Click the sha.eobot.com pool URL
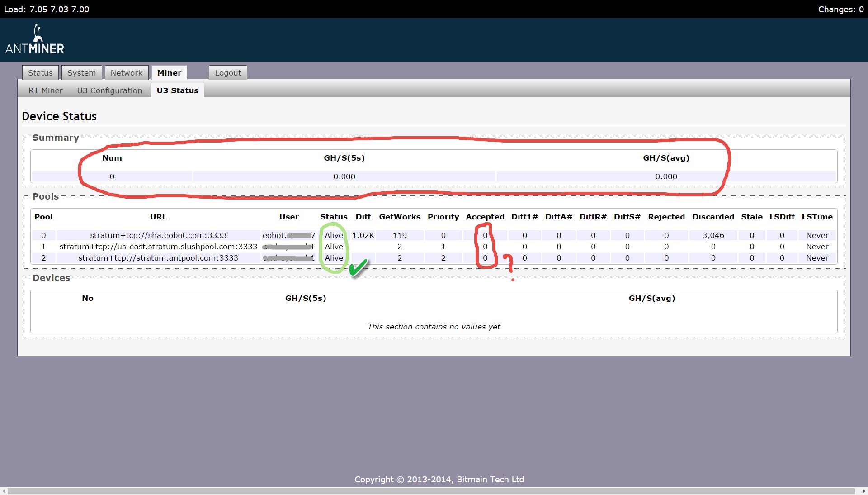 click(x=158, y=235)
